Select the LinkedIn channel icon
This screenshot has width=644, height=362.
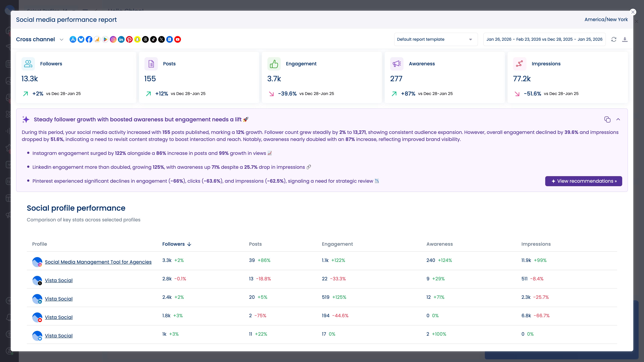(x=121, y=39)
